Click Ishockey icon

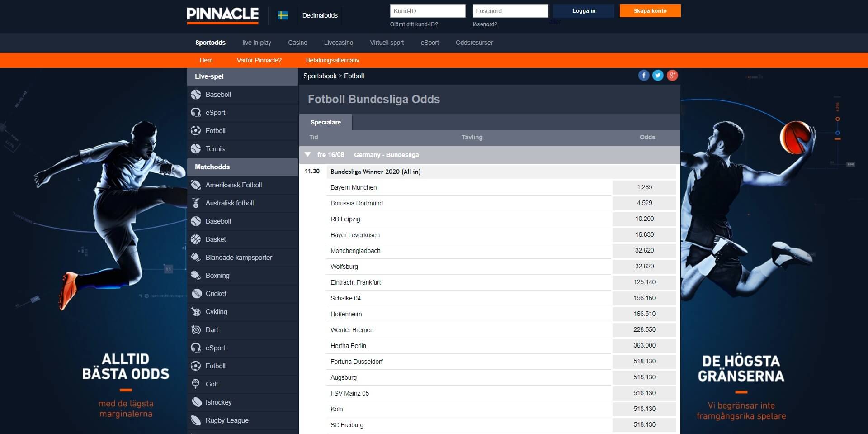(196, 402)
